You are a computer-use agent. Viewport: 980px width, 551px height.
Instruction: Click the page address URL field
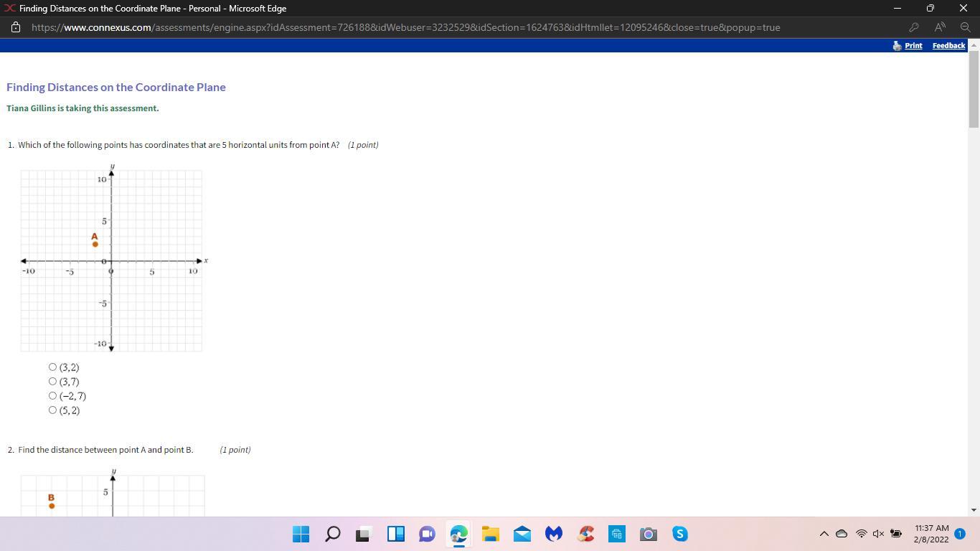405,27
